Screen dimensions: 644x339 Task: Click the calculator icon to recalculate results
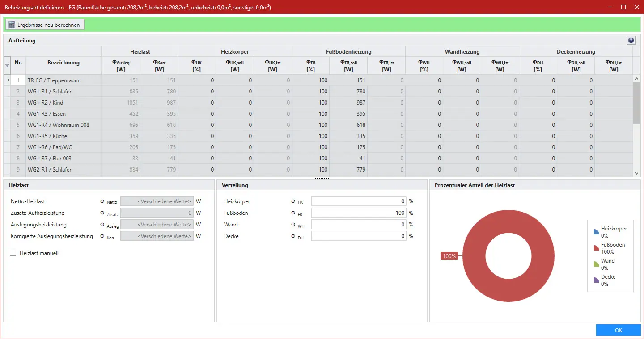tap(11, 25)
